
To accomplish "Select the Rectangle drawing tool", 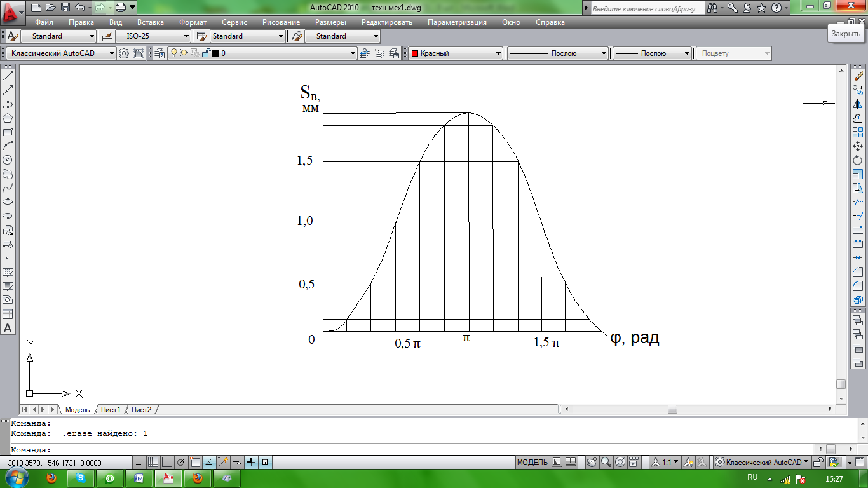I will 8,132.
